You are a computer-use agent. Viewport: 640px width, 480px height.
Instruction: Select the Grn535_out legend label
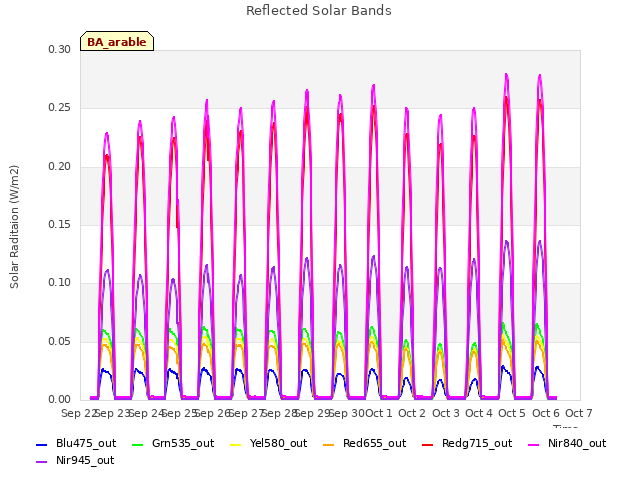(x=183, y=444)
